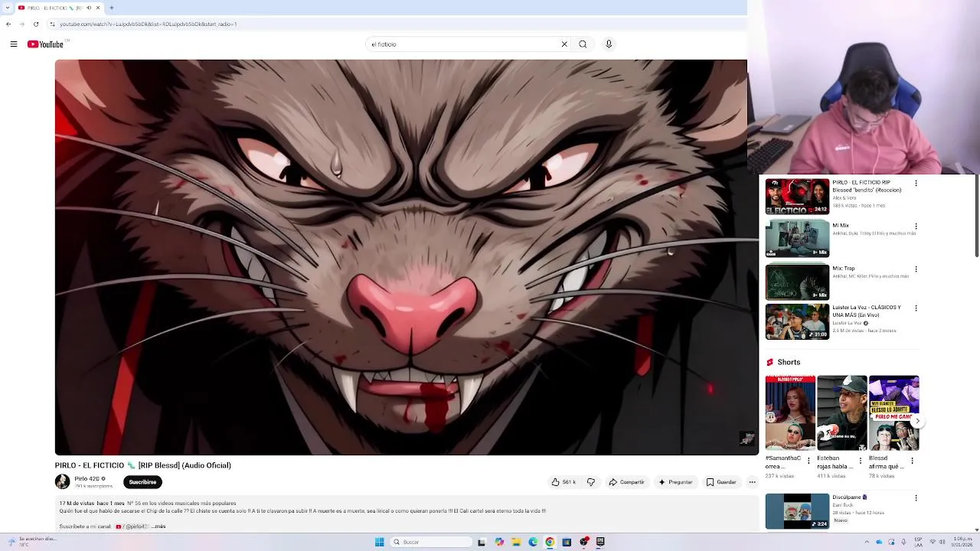Click the browser address bar URL
This screenshot has height=551, width=980.
tap(149, 24)
